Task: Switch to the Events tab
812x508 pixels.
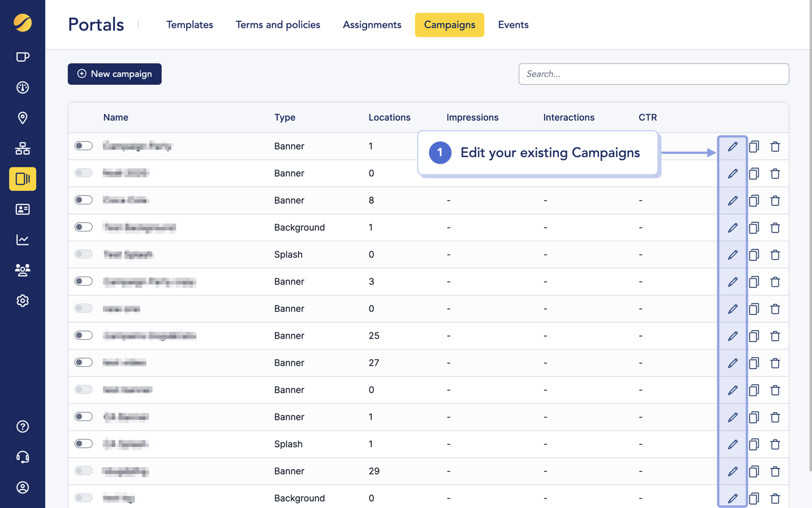Action: coord(513,25)
